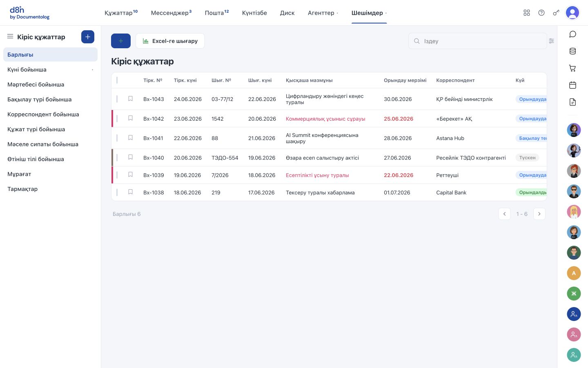
Task: Open the document icon in right sidebar
Action: (x=573, y=102)
